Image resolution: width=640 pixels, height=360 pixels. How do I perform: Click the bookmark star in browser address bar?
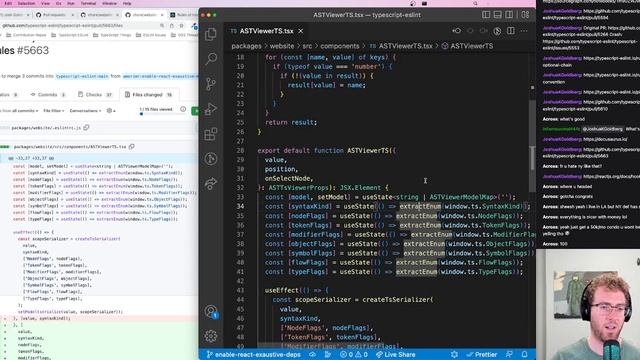182,25
